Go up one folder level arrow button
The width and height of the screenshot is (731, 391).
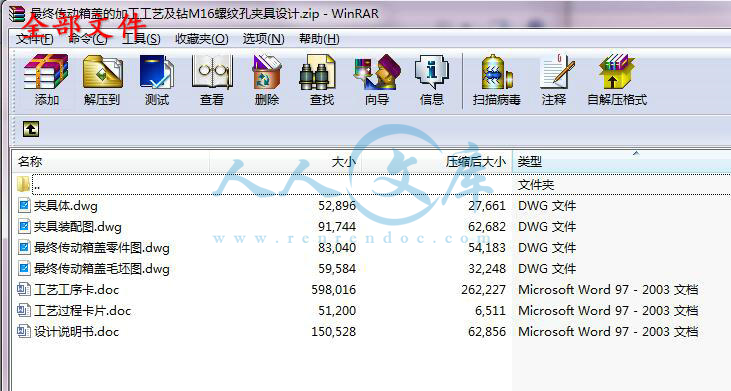click(31, 129)
